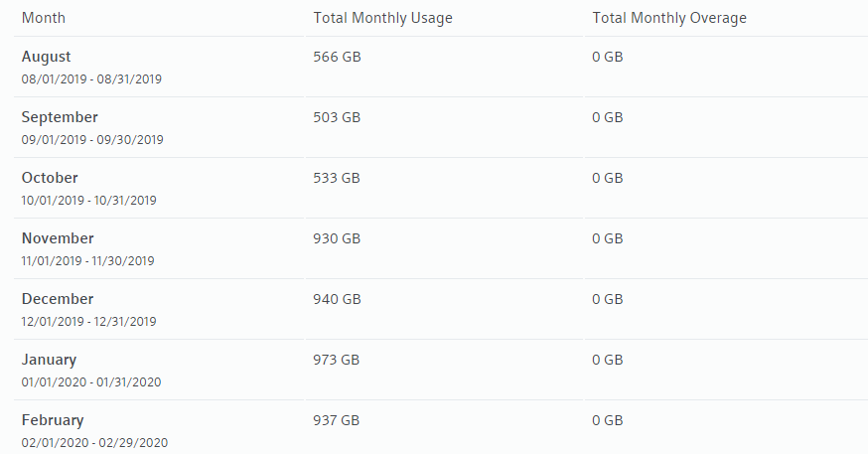Click the 533 GB usage figure
Image resolution: width=868 pixels, height=454 pixels.
[x=337, y=178]
